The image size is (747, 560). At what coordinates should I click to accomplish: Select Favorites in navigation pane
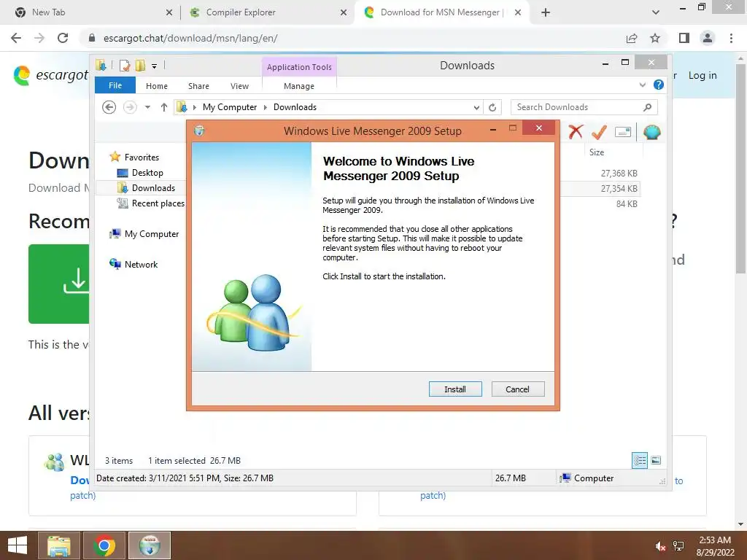(141, 157)
